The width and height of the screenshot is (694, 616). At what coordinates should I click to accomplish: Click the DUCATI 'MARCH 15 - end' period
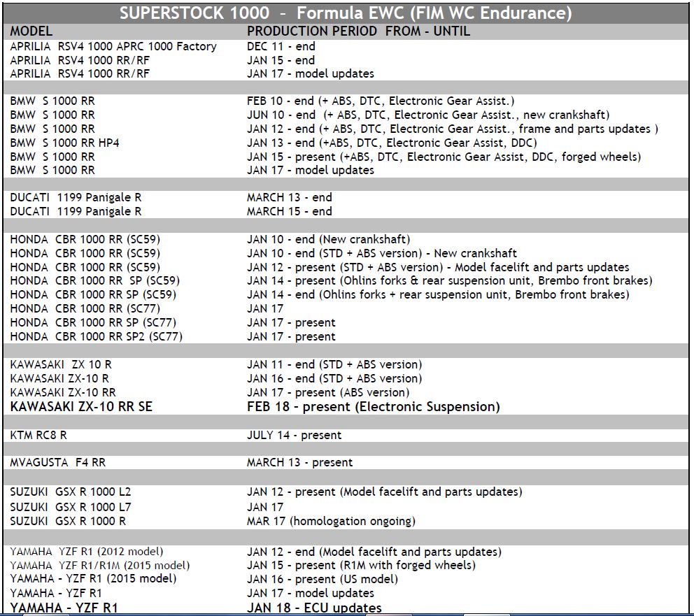[289, 211]
